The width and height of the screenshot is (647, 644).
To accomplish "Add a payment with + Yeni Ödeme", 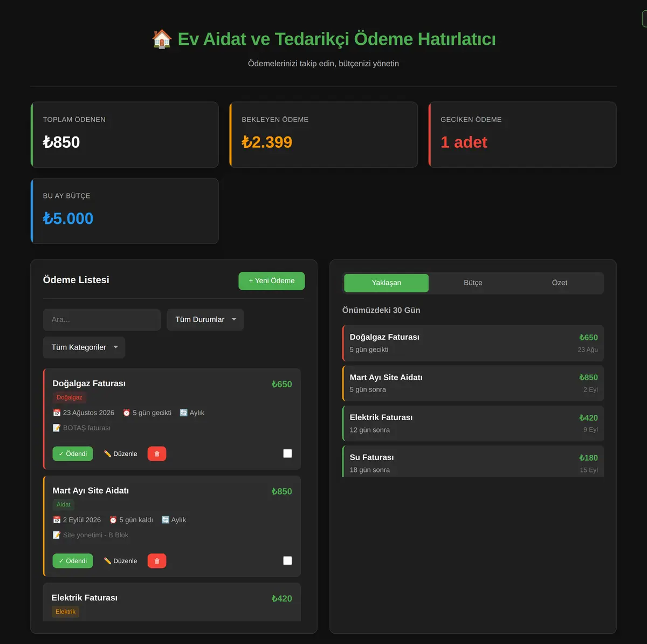I will coord(272,281).
